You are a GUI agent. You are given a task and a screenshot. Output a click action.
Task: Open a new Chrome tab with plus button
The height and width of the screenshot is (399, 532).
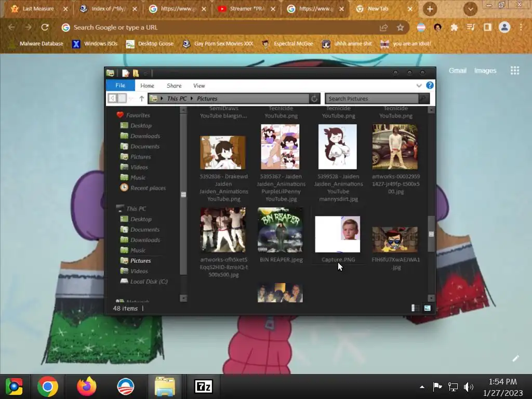coord(430,9)
